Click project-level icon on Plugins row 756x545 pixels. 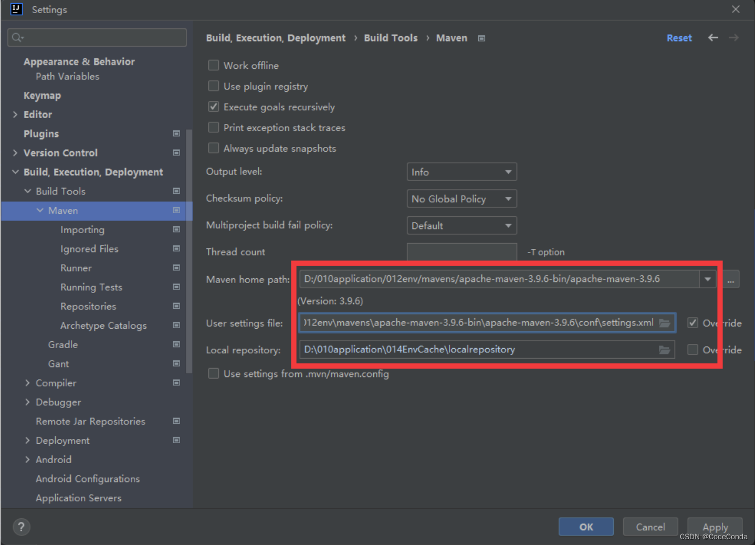pyautogui.click(x=176, y=133)
